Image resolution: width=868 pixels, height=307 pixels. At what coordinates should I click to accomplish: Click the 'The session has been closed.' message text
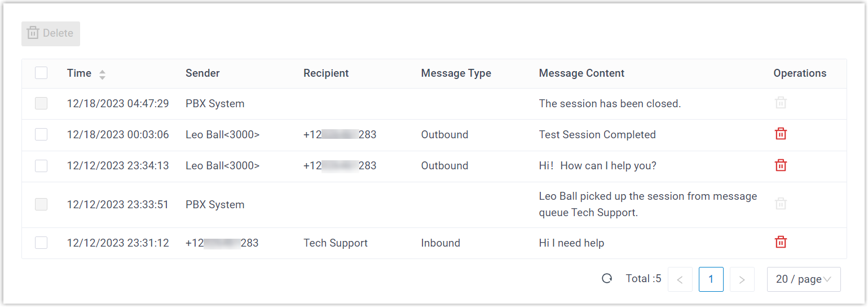click(x=610, y=104)
